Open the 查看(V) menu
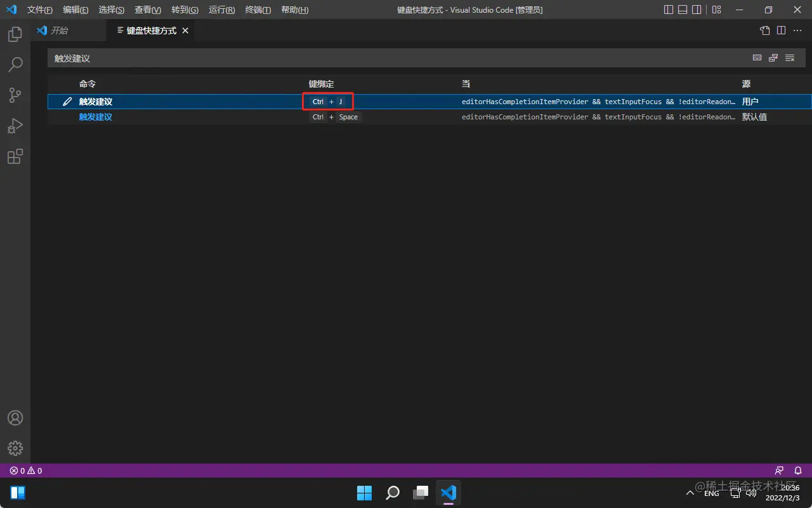 pyautogui.click(x=148, y=10)
